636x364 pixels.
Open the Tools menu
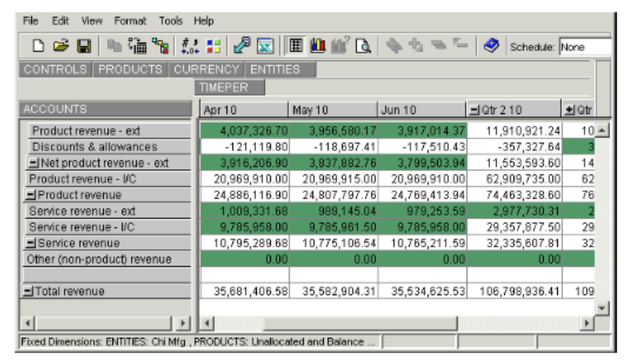click(170, 20)
